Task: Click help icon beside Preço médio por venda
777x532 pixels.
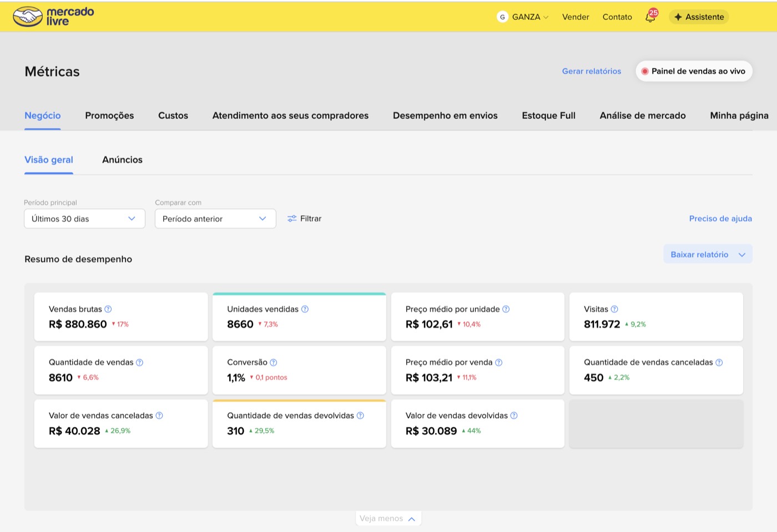Action: [498, 362]
